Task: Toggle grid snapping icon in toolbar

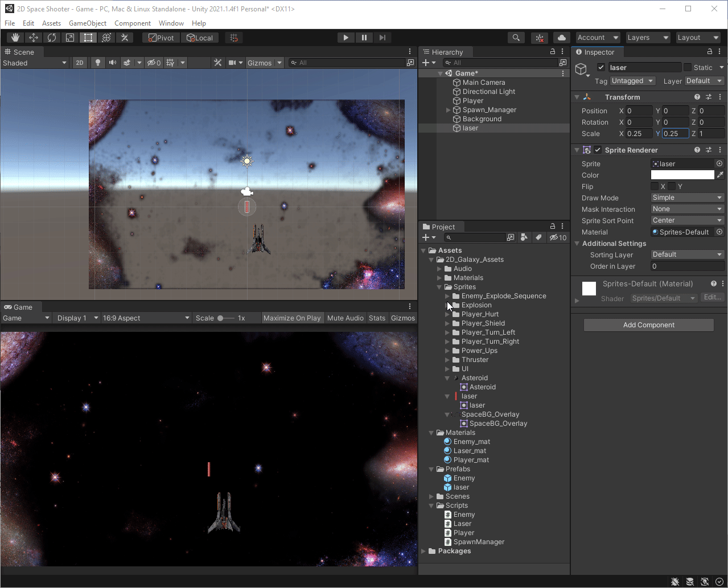Action: point(233,38)
